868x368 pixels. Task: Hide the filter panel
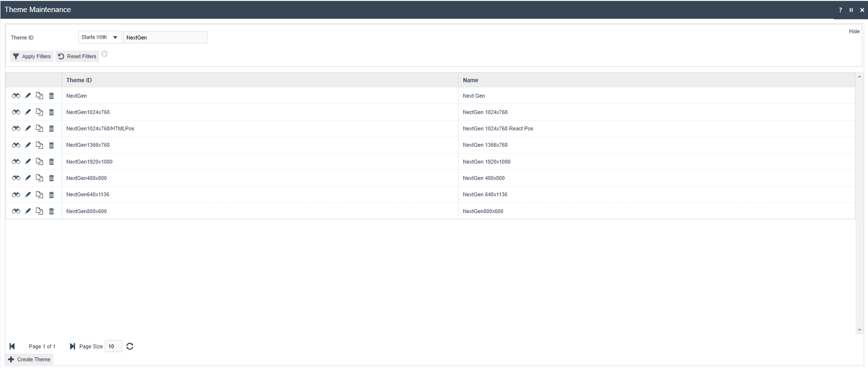pyautogui.click(x=854, y=31)
